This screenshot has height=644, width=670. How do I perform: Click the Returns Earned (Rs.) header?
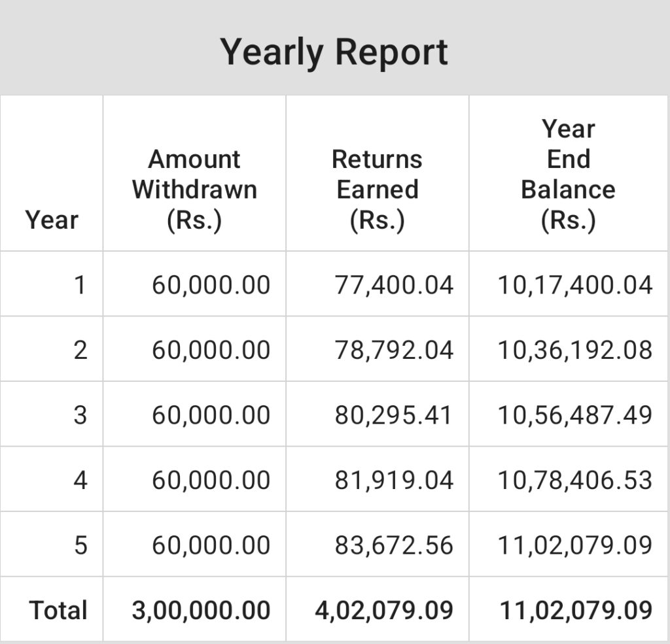tap(377, 190)
